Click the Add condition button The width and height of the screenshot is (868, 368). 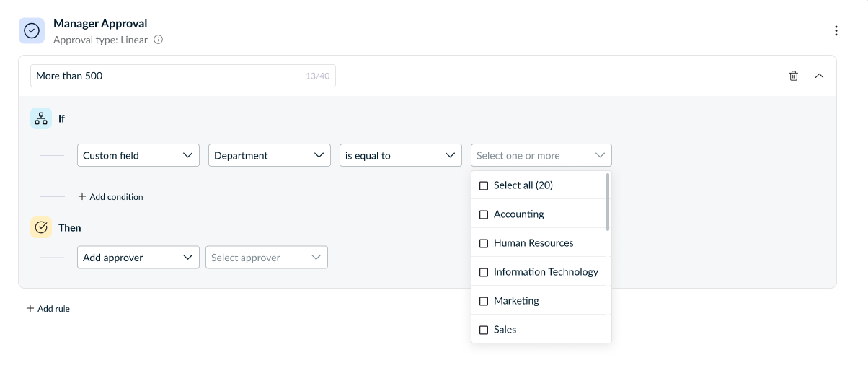pos(110,196)
